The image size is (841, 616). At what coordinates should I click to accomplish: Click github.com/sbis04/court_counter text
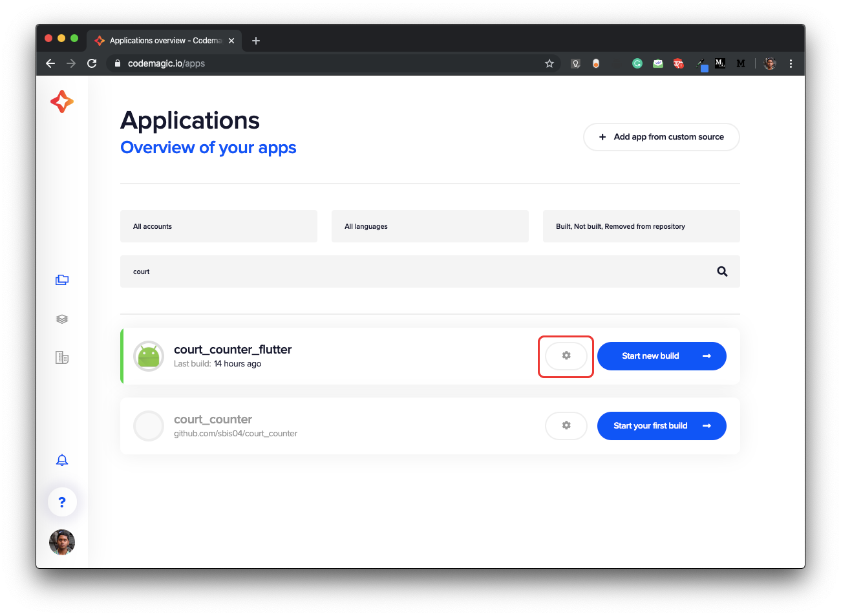coord(235,434)
